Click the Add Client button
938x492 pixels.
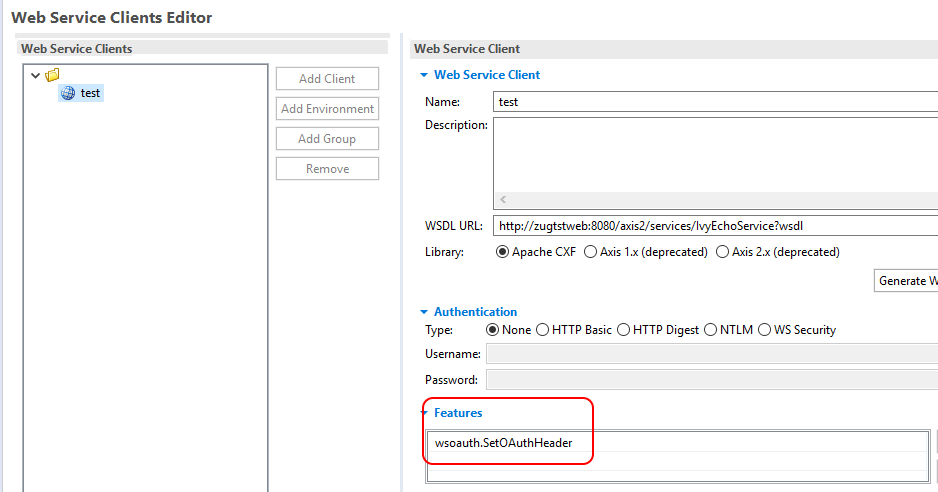click(327, 79)
